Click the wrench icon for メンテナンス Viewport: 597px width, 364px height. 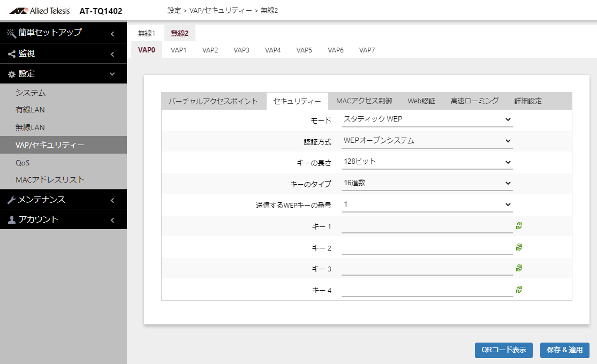[x=11, y=200]
